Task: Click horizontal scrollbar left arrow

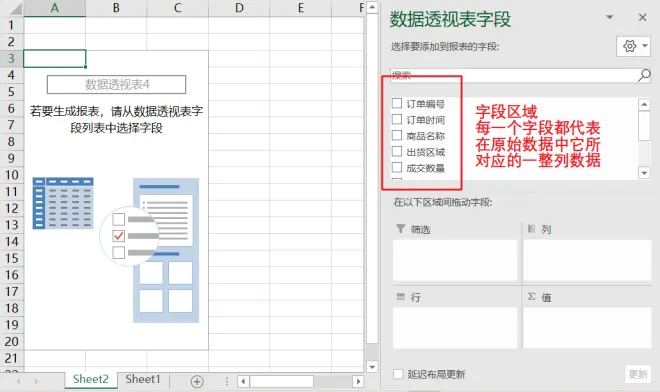Action: pyautogui.click(x=243, y=381)
